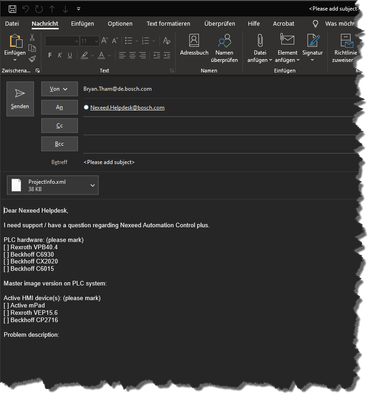The width and height of the screenshot is (374, 400).
Task: Switch to Text formatieren tab
Action: click(168, 24)
